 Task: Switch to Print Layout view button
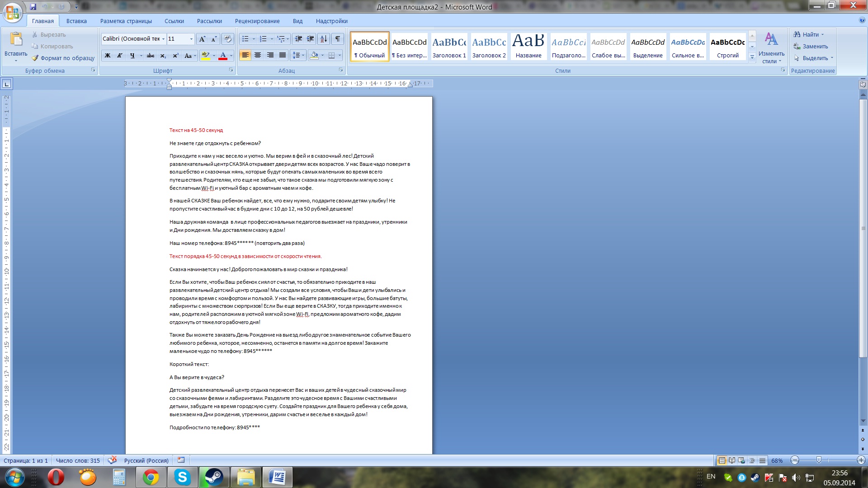point(722,460)
